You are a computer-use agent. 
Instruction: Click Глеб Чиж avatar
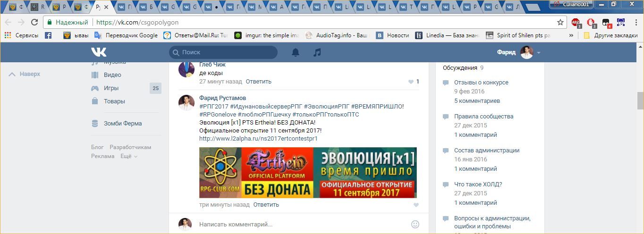pyautogui.click(x=186, y=70)
